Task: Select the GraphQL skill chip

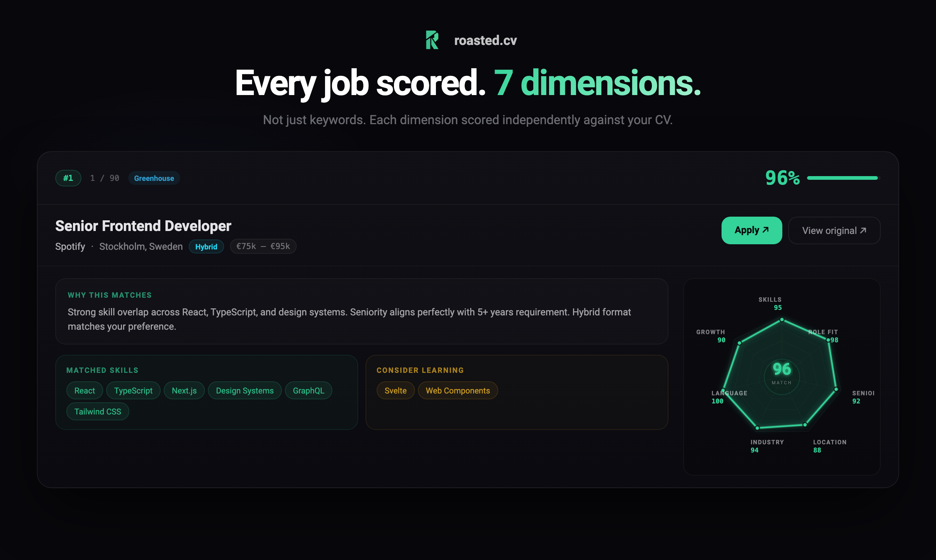Action: [308, 391]
